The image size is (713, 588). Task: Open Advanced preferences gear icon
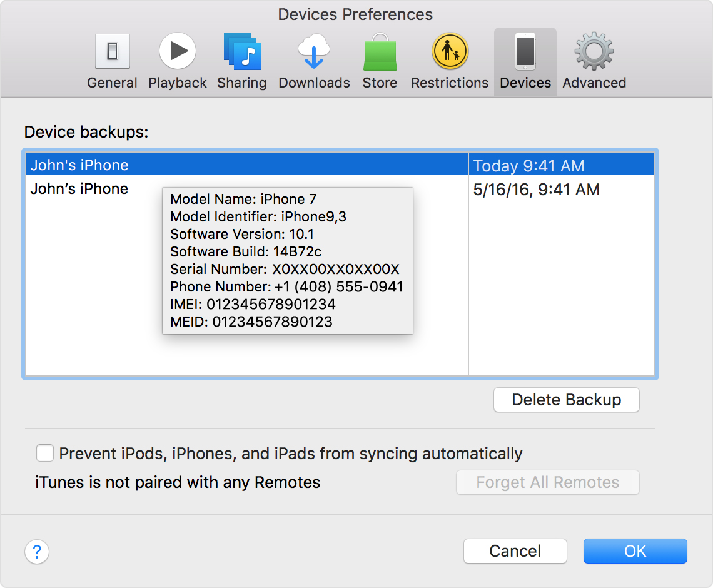click(594, 52)
